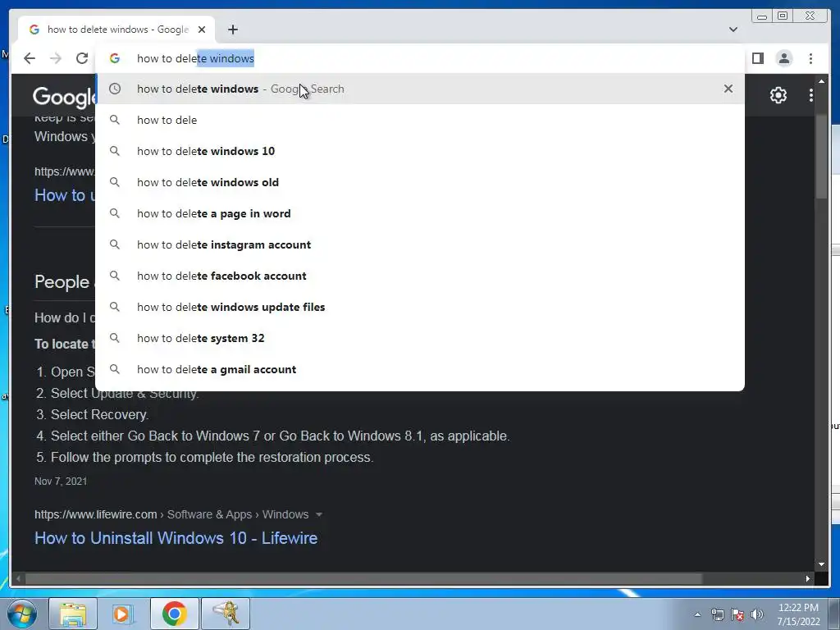Image resolution: width=840 pixels, height=630 pixels.
Task: Open Windows Media Player from the taskbar
Action: (123, 614)
